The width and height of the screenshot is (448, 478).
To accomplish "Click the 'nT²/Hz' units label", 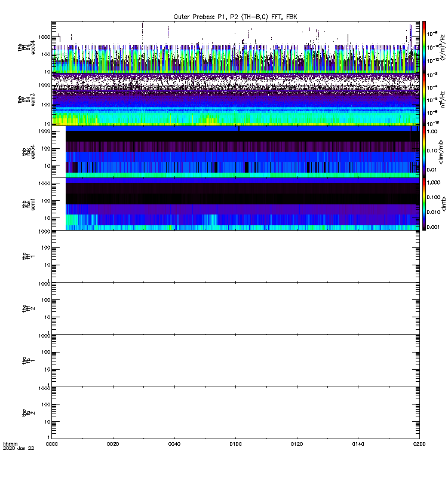I will 443,99.
